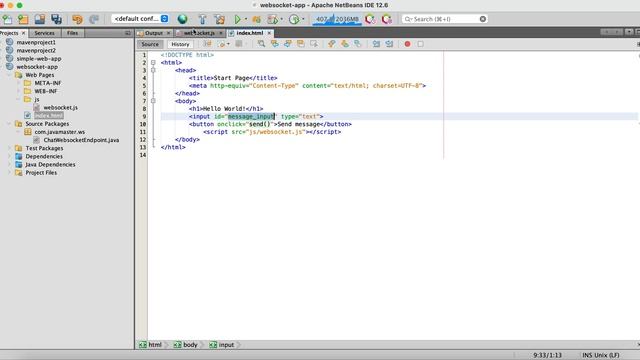Collapse the body fold marker on line 7
The width and height of the screenshot is (640, 360).
click(153, 101)
